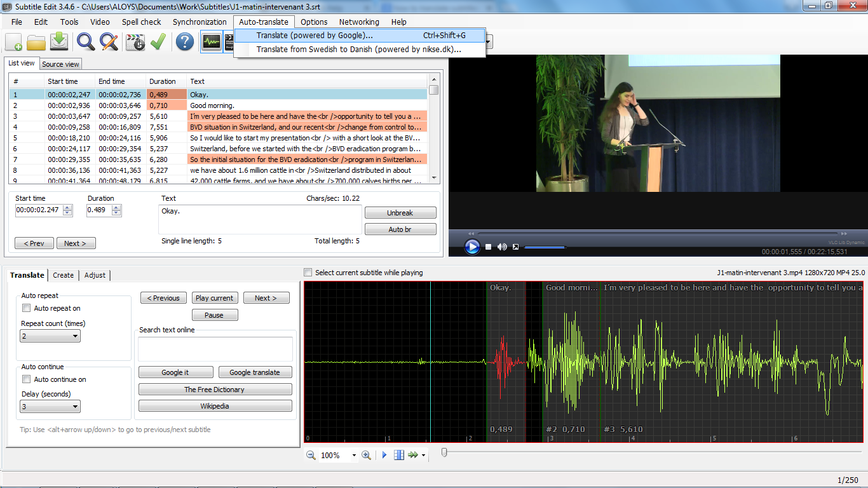Open Find with the magnifying glass icon

click(x=86, y=43)
